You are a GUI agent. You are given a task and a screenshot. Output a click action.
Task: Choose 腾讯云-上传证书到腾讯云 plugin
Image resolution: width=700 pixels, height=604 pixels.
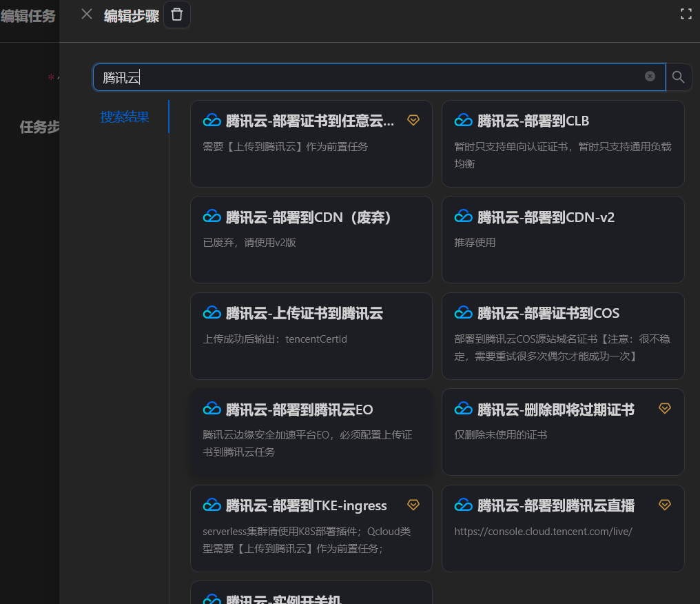click(311, 336)
